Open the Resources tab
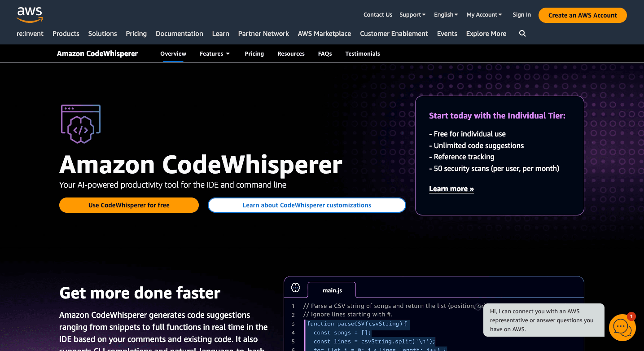 (291, 53)
